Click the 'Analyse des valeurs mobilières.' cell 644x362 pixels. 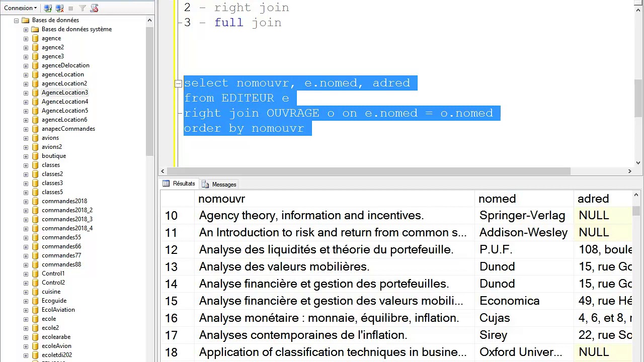click(334, 266)
